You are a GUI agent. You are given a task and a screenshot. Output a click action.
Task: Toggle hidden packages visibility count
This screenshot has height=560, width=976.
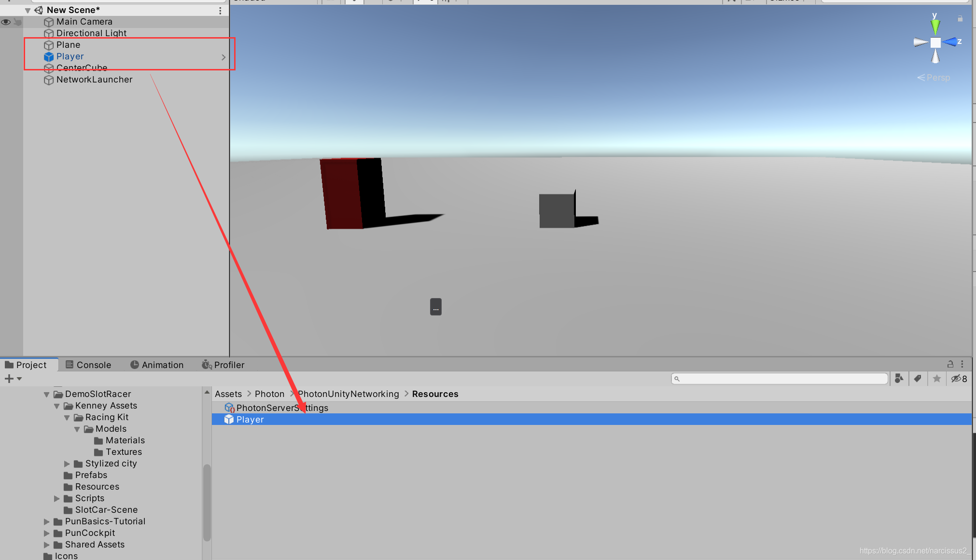tap(959, 379)
